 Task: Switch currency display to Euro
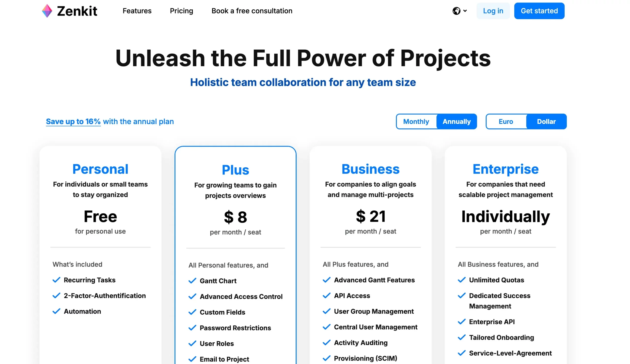506,121
